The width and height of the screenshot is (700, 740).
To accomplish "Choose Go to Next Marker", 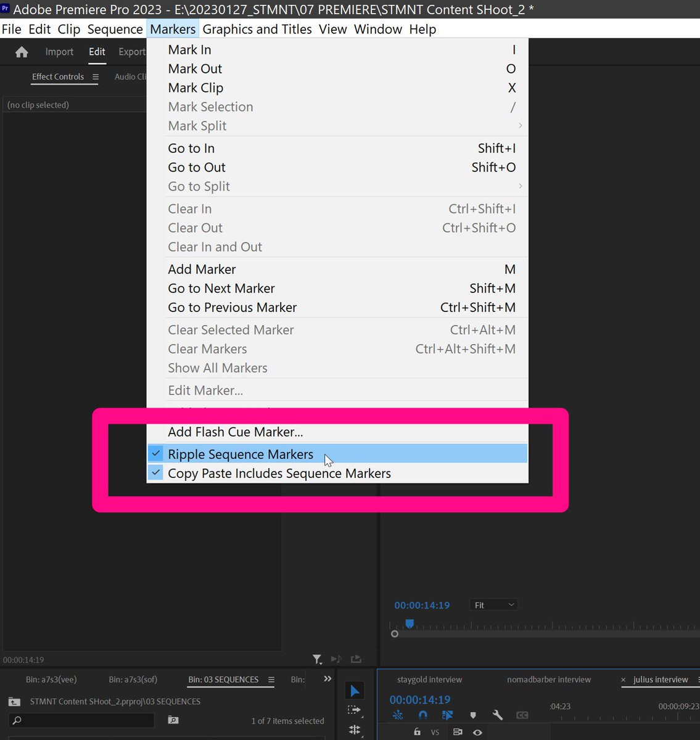I will [x=337, y=289].
